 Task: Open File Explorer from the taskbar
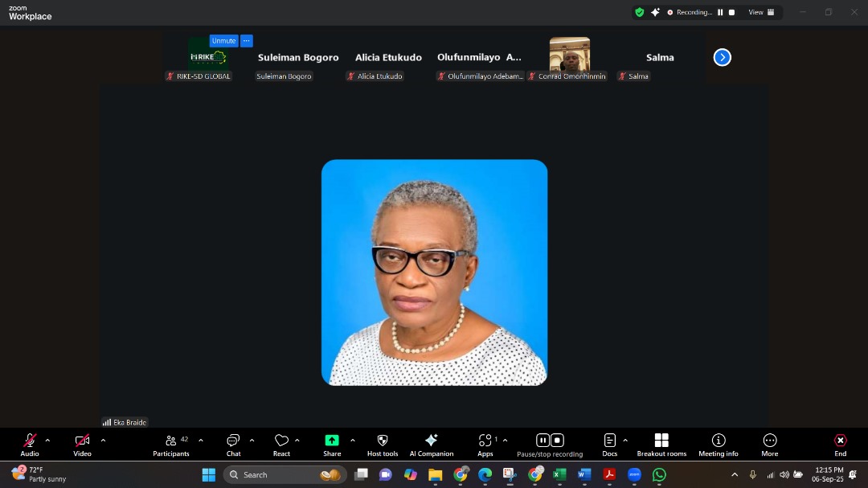(435, 474)
